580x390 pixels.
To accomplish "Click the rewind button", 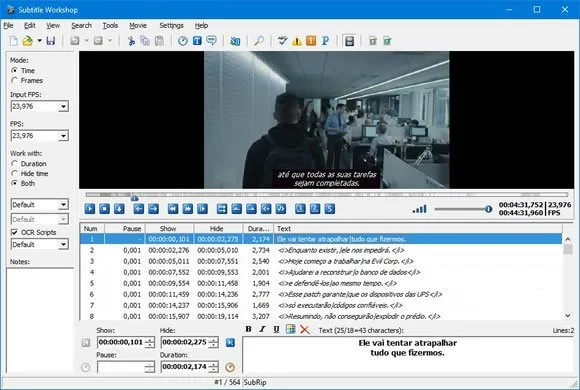I will pyautogui.click(x=173, y=209).
